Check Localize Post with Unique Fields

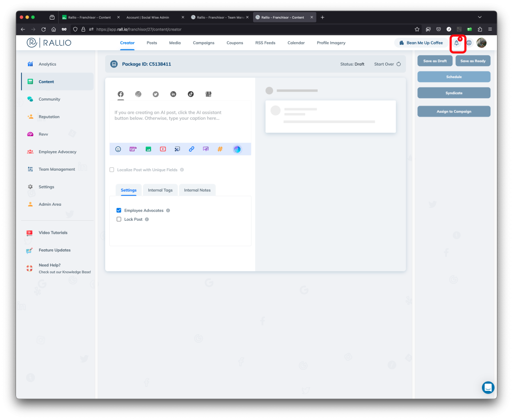(112, 170)
